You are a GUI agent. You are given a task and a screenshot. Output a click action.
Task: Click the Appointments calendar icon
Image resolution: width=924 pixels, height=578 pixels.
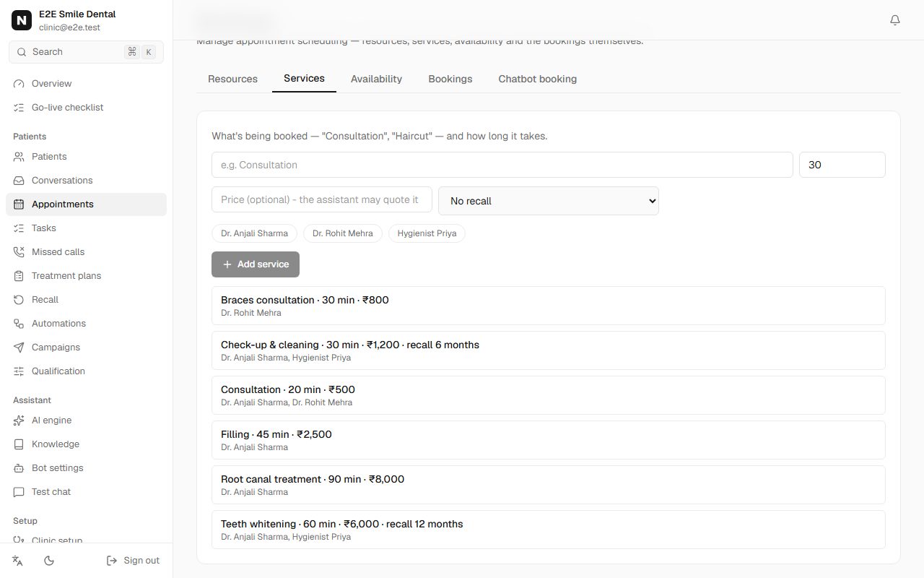point(19,204)
